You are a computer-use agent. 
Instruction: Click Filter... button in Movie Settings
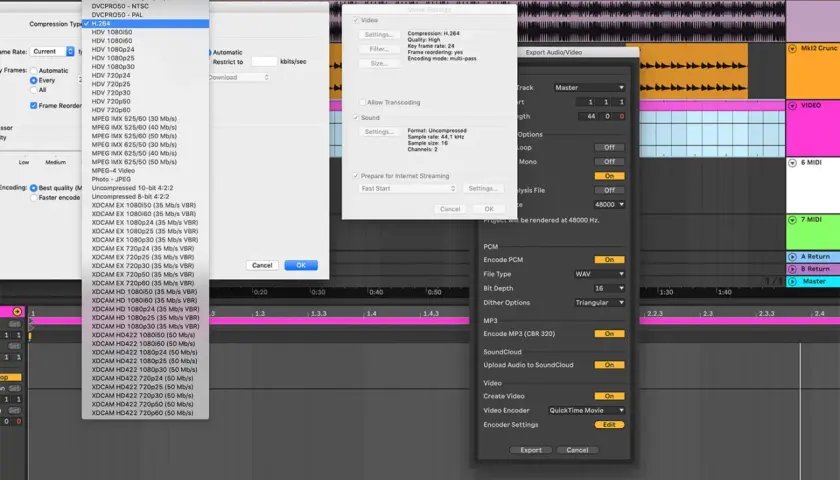click(x=379, y=49)
